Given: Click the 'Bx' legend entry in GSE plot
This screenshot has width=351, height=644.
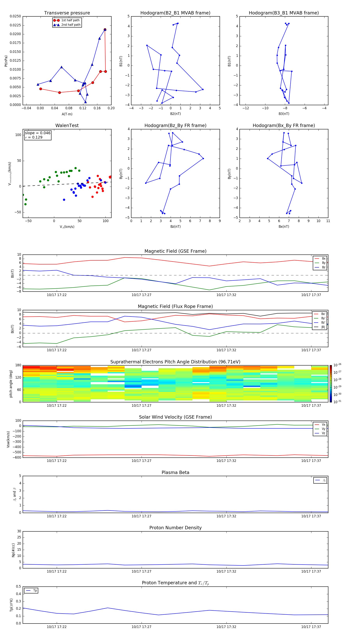Looking at the screenshot, I should pyautogui.click(x=320, y=259).
